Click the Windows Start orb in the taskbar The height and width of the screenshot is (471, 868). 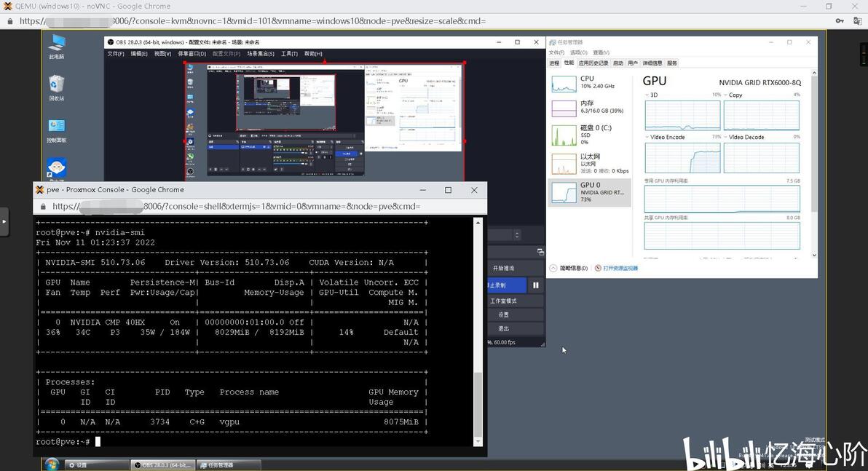[52, 464]
